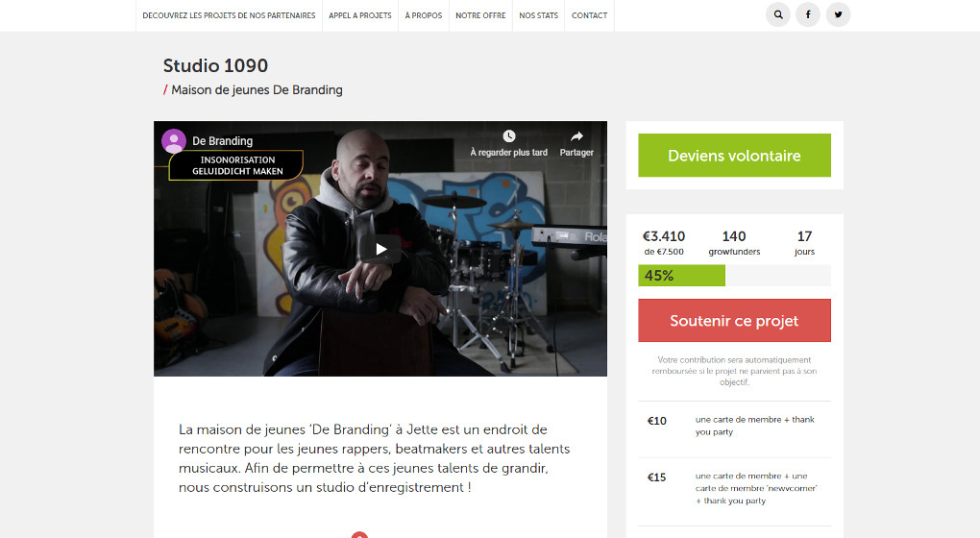This screenshot has height=538, width=980.
Task: Play the Studio 1090 video
Action: 380,250
